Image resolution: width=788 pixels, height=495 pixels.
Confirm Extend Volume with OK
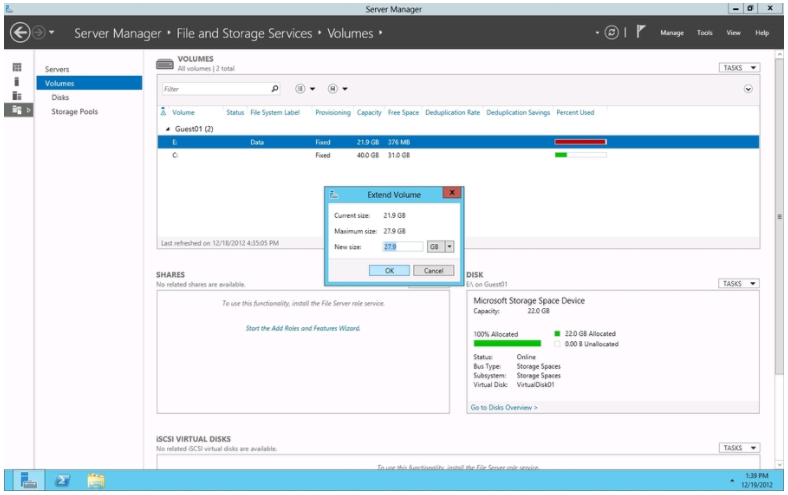tap(389, 270)
